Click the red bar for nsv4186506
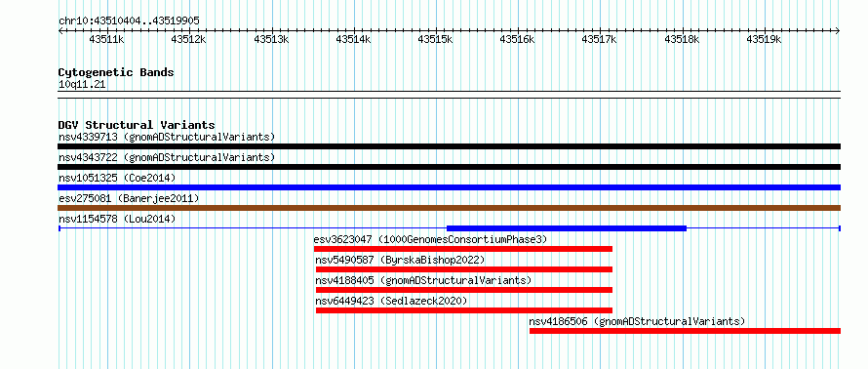868x369 pixels. coord(685,331)
